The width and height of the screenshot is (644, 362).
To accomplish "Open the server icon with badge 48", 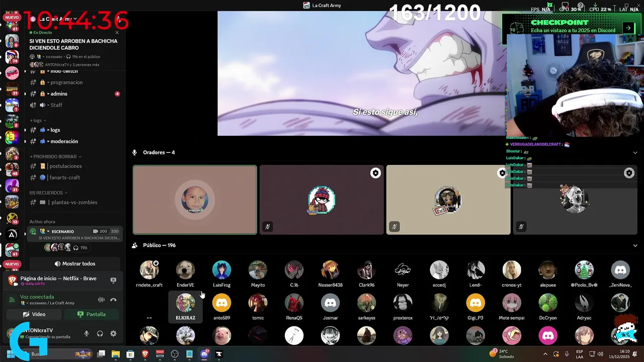I will tap(12, 169).
